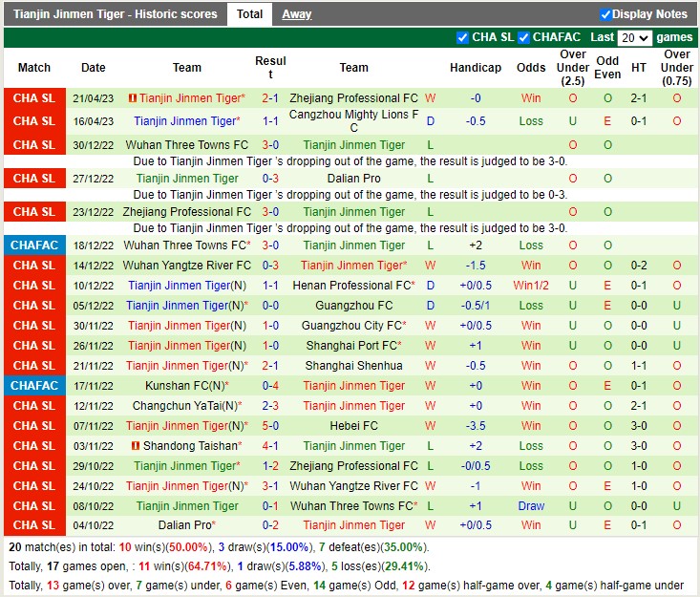Click the 3-1 result on 24/10/22

click(270, 486)
